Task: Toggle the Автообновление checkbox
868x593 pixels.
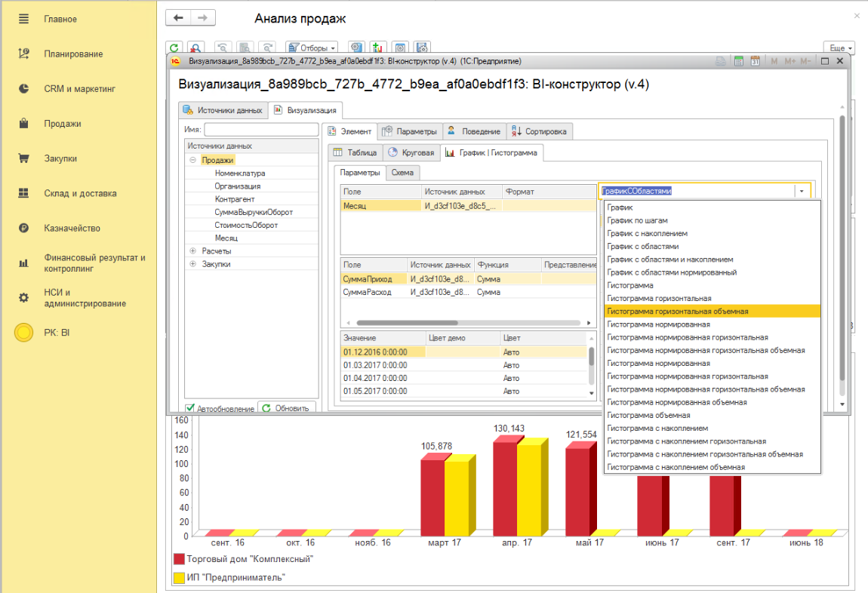Action: [191, 408]
